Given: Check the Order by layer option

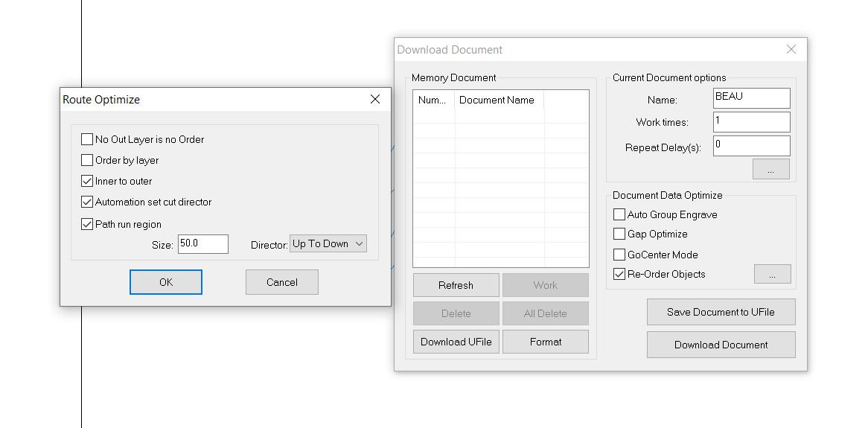Looking at the screenshot, I should [87, 160].
